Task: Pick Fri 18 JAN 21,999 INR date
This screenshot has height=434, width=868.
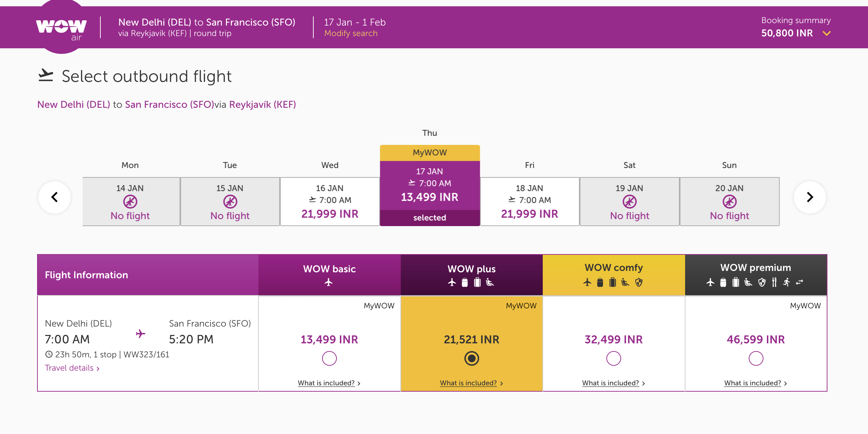Action: point(529,202)
